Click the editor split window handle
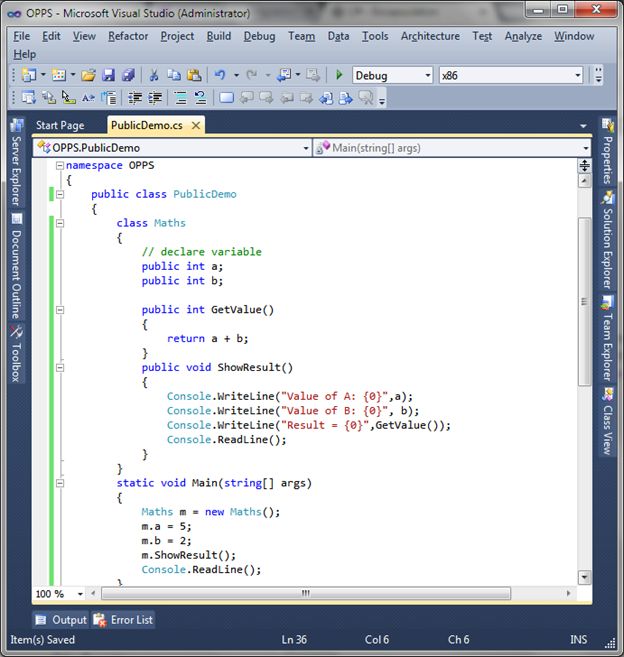Image resolution: width=624 pixels, height=657 pixels. (x=584, y=166)
